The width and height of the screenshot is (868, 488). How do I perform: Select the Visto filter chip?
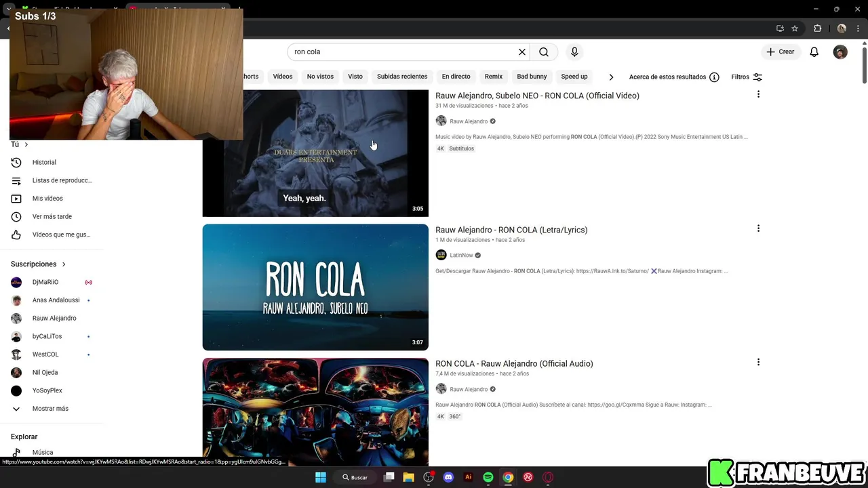(x=355, y=77)
